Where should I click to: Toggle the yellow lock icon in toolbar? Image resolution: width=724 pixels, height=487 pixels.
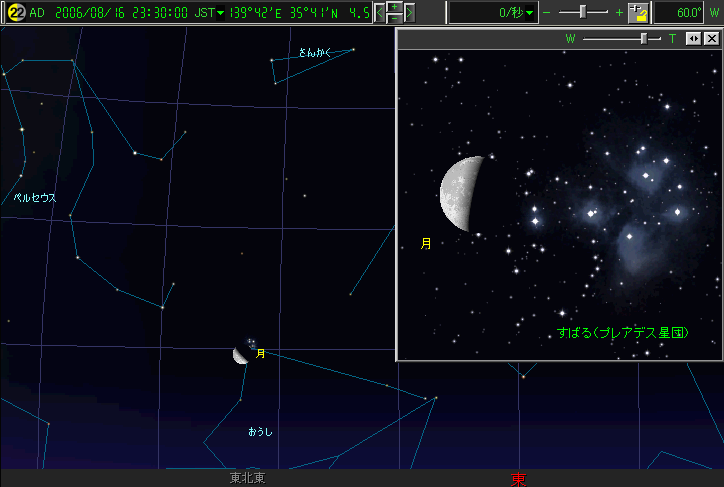[639, 13]
